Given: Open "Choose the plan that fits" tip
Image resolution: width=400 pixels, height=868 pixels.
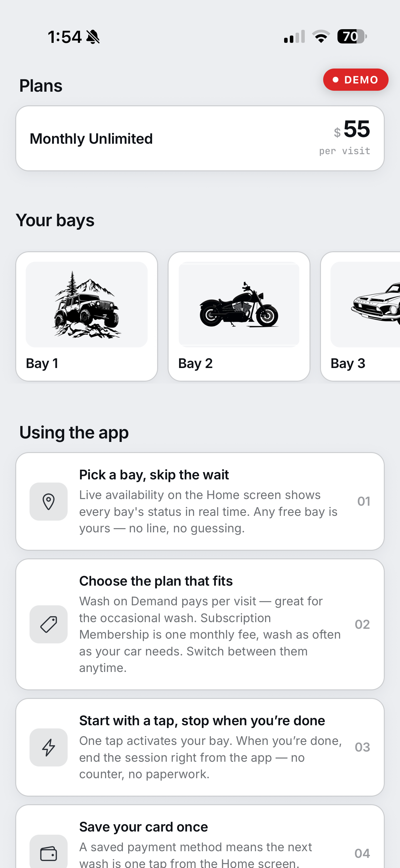Looking at the screenshot, I should 200,624.
